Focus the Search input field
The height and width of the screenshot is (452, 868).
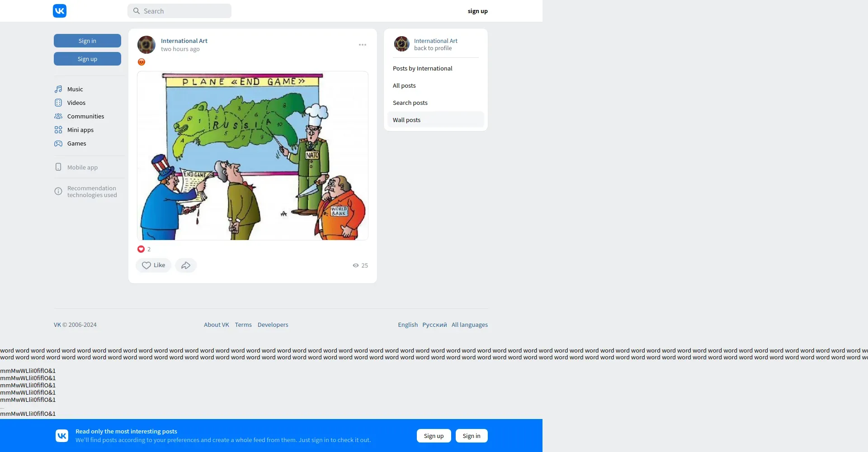(x=179, y=11)
